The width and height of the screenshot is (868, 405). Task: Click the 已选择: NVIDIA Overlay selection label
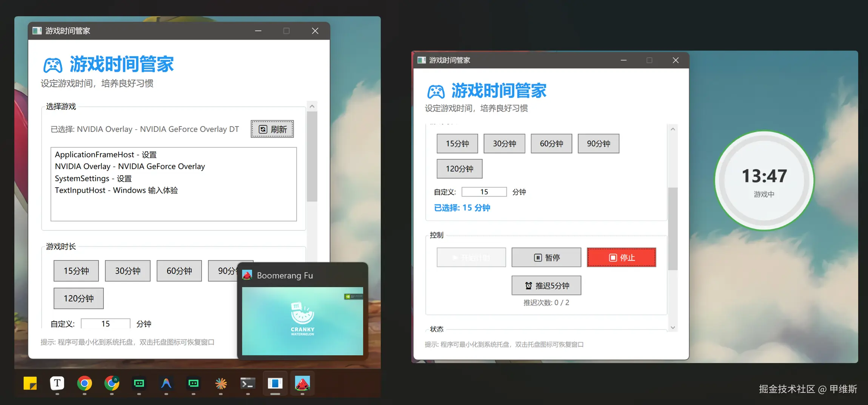[x=145, y=129]
